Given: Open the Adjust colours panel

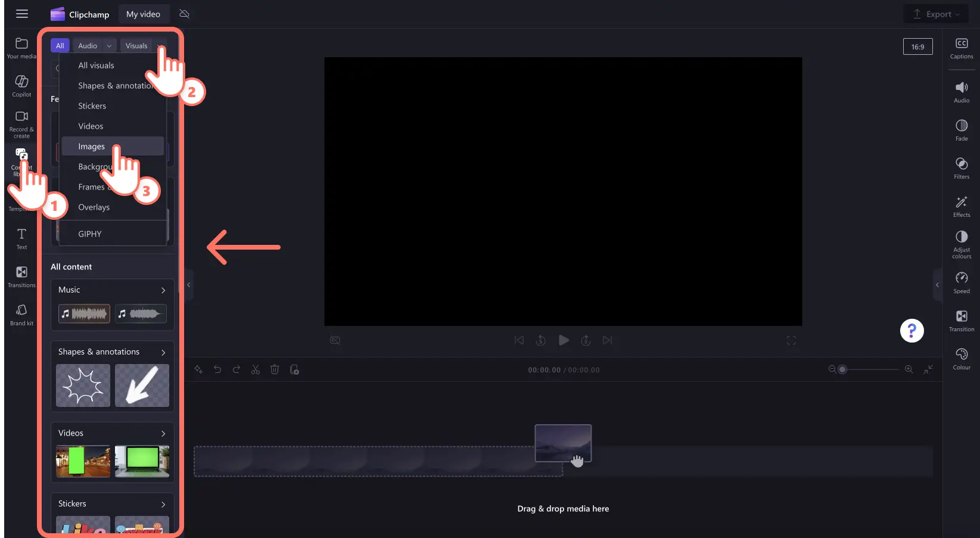Looking at the screenshot, I should [x=961, y=244].
